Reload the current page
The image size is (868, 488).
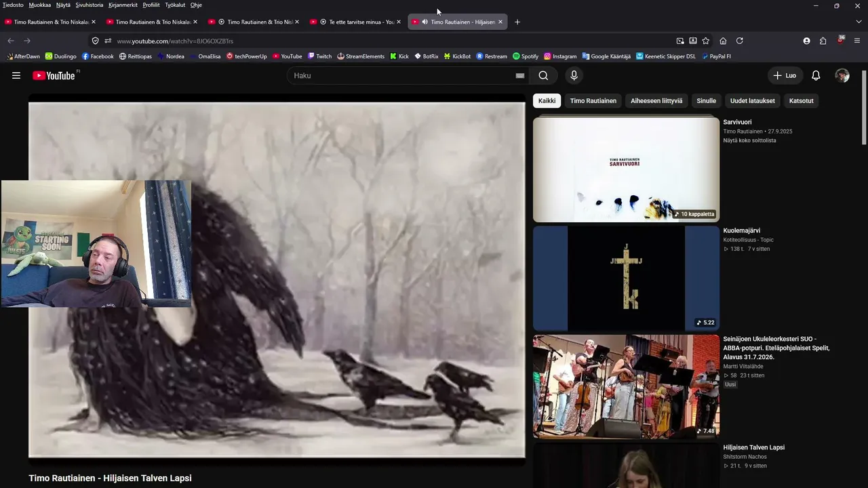(x=739, y=41)
